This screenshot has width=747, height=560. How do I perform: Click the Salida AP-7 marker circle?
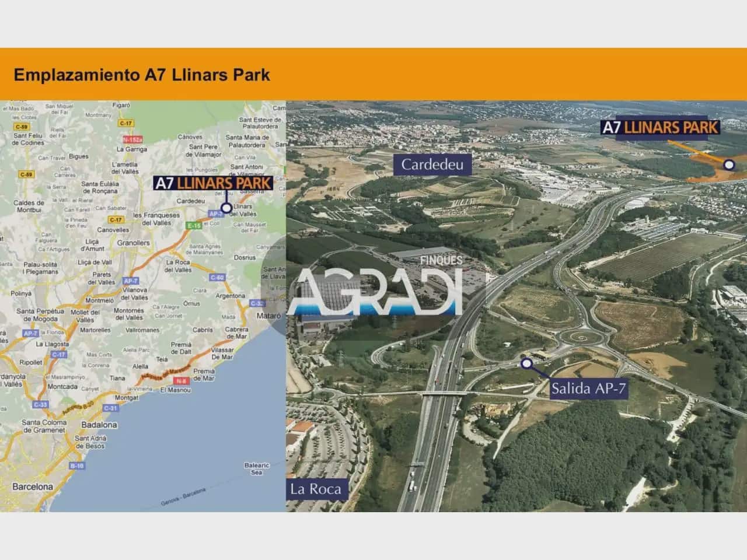click(x=526, y=364)
